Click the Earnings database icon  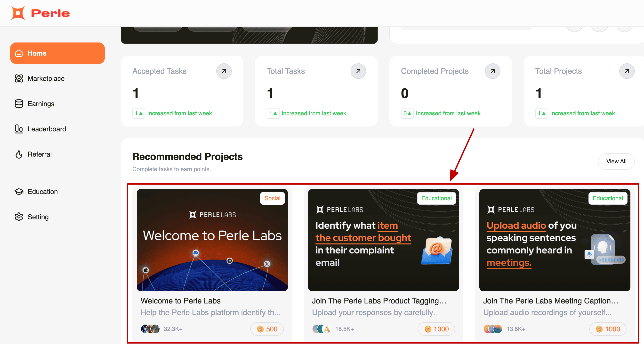[19, 104]
